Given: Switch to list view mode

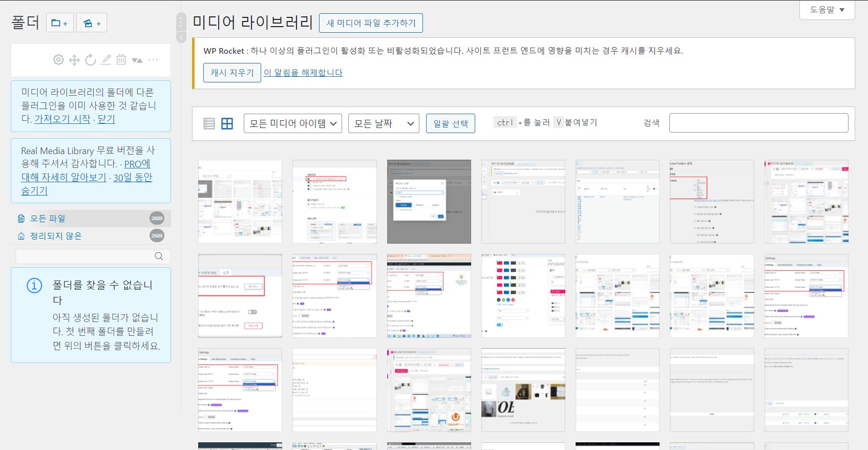Looking at the screenshot, I should tap(209, 123).
